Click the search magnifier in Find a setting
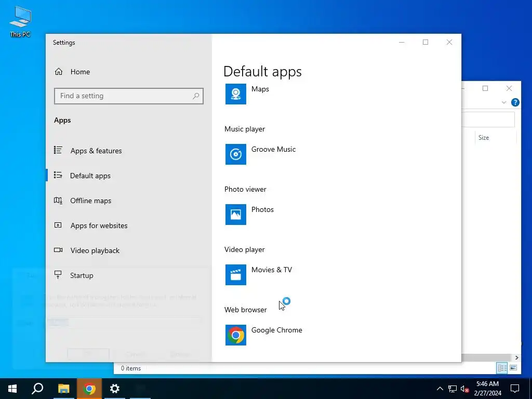 tap(196, 96)
